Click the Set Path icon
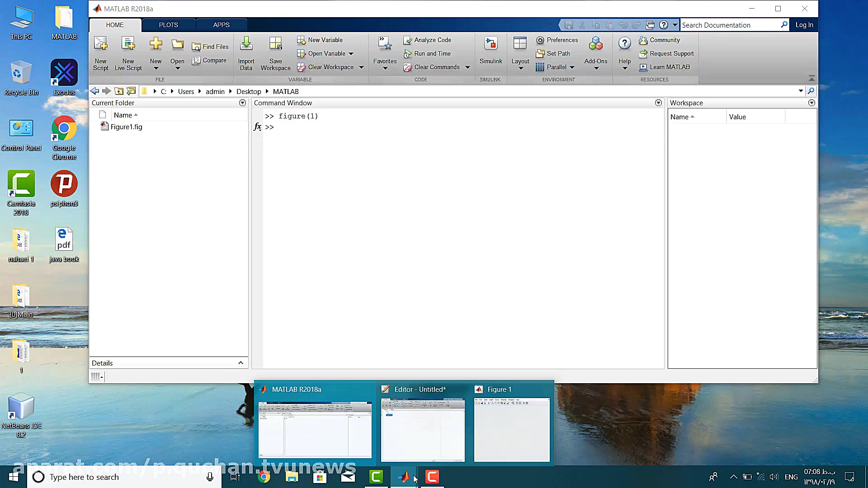This screenshot has width=868, height=488. [x=540, y=53]
